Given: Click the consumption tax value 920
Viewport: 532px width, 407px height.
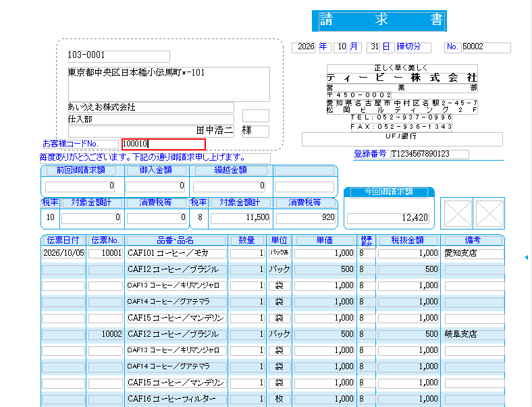Looking at the screenshot, I should pos(305,218).
